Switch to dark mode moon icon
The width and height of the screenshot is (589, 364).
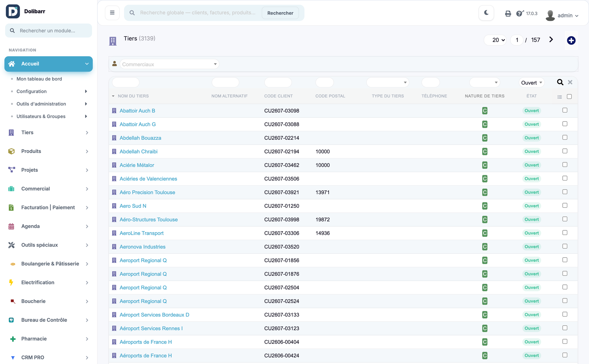click(486, 13)
